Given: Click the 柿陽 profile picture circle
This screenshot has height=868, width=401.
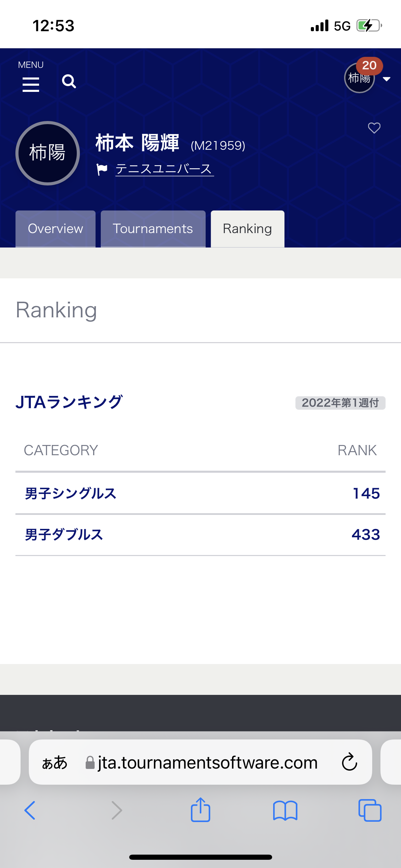Looking at the screenshot, I should (x=48, y=153).
